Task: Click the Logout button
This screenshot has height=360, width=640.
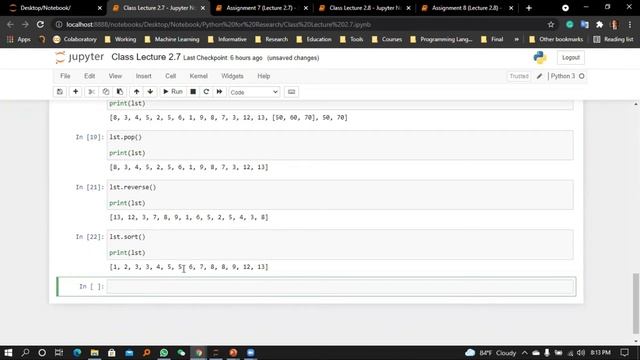Action: 571,58
